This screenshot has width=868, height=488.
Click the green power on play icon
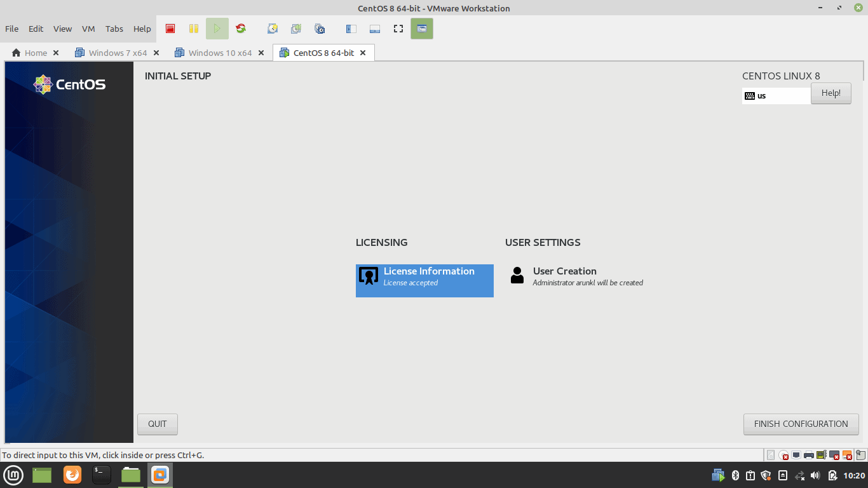click(217, 29)
